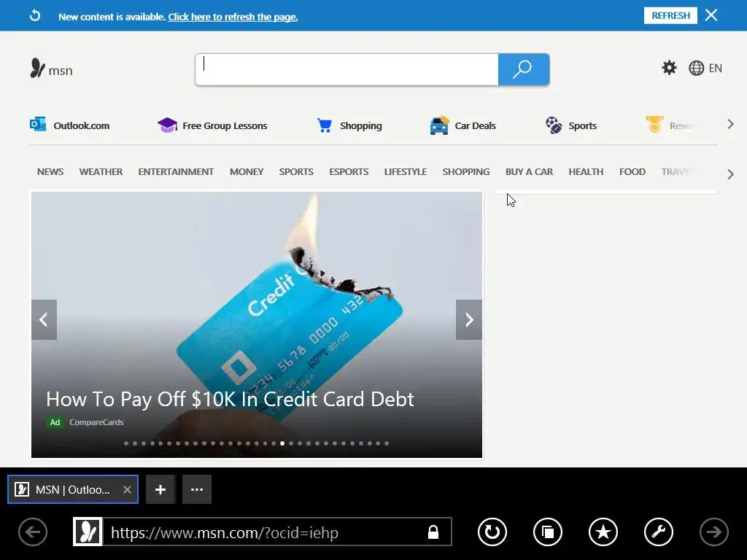Viewport: 747px width, 560px height.
Task: Open 'How To Pay Off $10K' headline
Action: (x=230, y=399)
